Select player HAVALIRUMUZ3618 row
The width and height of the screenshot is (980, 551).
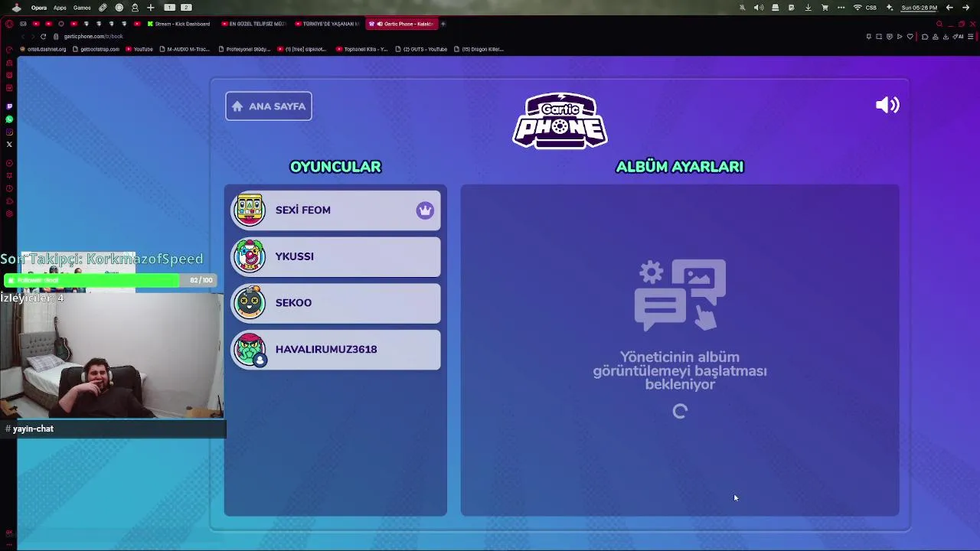tap(336, 350)
